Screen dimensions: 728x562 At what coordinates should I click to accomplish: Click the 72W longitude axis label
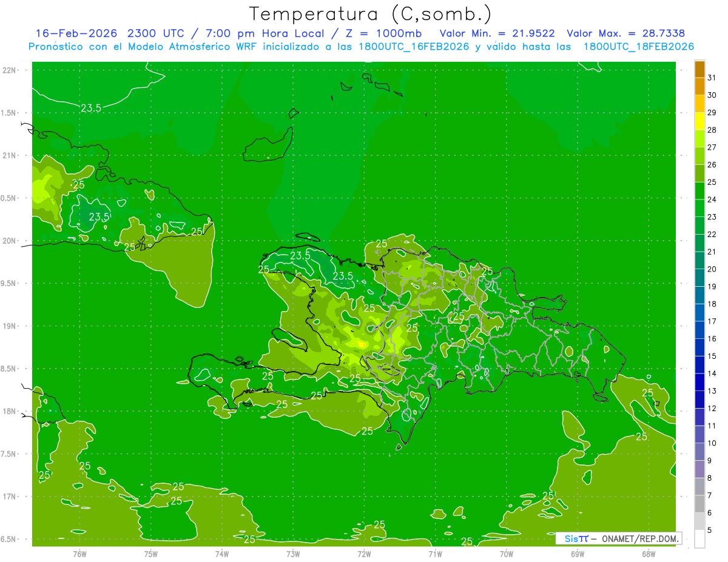click(x=364, y=554)
